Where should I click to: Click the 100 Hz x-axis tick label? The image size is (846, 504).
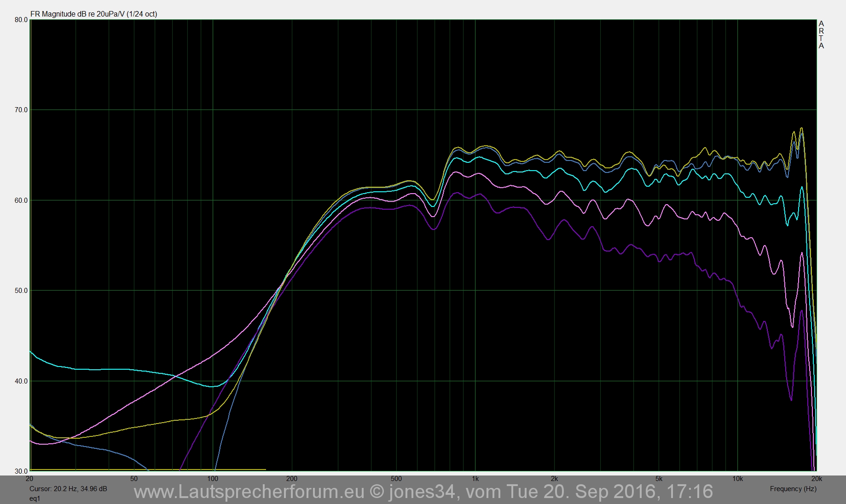tap(213, 479)
